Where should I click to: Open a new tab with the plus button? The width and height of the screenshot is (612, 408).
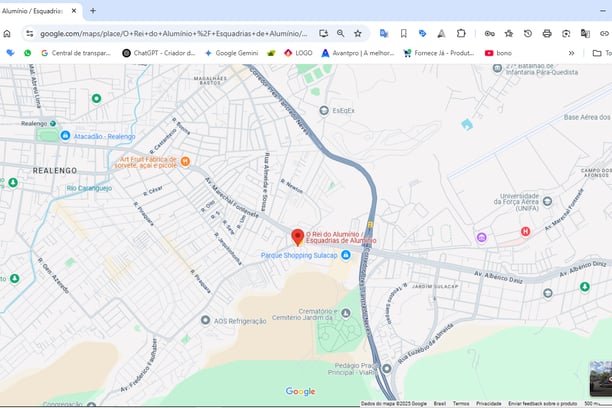coord(93,11)
